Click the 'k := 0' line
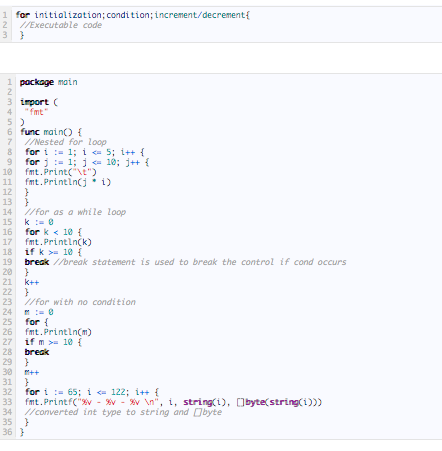 click(39, 222)
